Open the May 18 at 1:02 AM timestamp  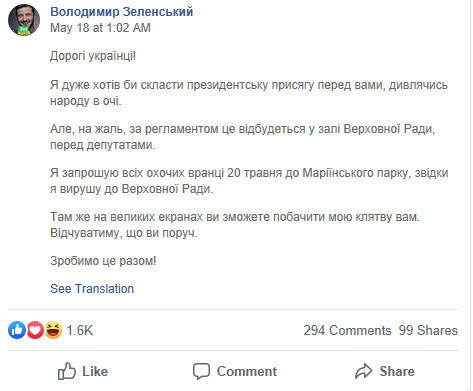pos(100,28)
